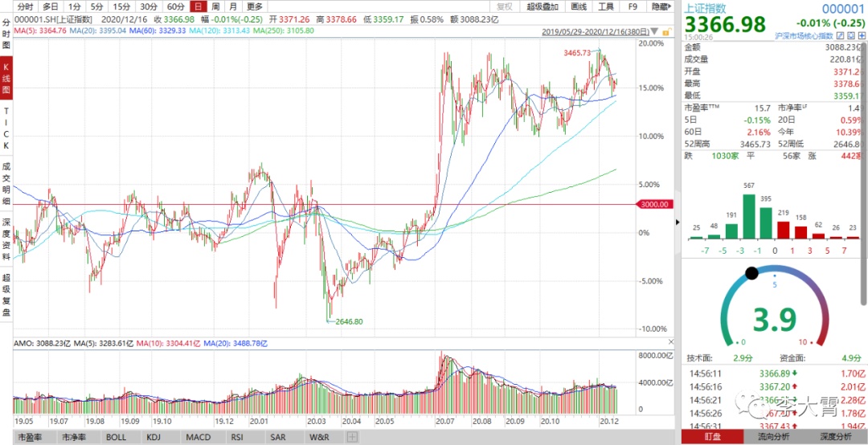This screenshot has width=868, height=445.
Task: Open the 工具 tools menu
Action: [606, 6]
